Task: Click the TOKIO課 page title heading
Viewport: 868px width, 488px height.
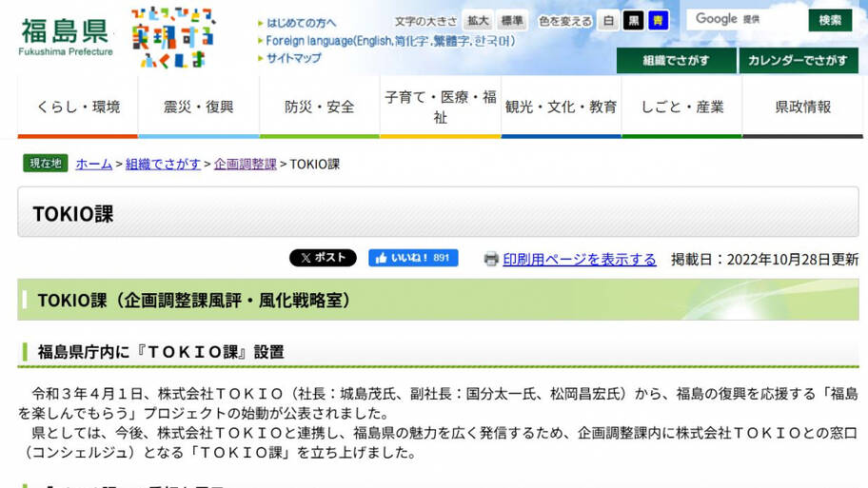Action: pyautogui.click(x=73, y=214)
